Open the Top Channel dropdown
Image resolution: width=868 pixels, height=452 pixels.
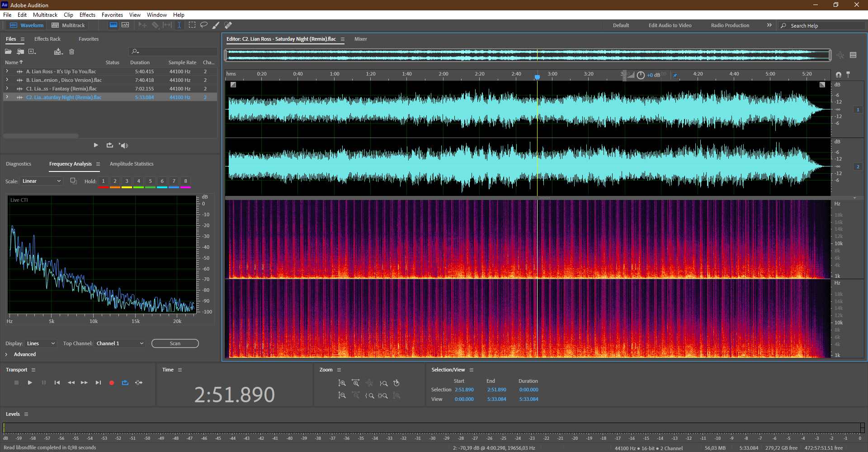[120, 343]
